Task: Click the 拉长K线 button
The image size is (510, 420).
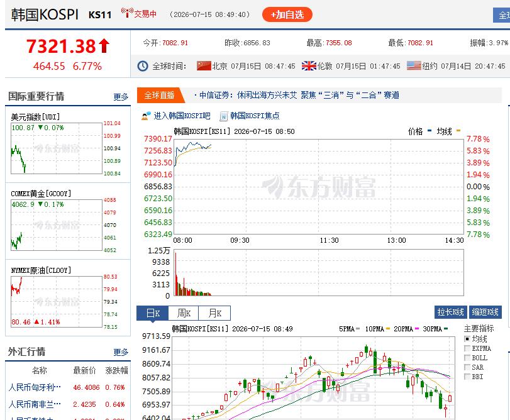Action: click(x=450, y=312)
